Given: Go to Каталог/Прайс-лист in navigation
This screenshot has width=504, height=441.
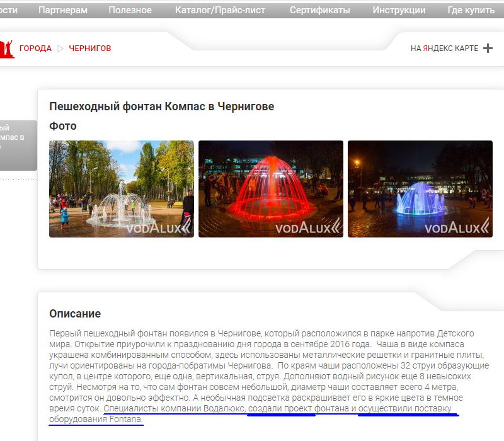Looking at the screenshot, I should coord(220,10).
